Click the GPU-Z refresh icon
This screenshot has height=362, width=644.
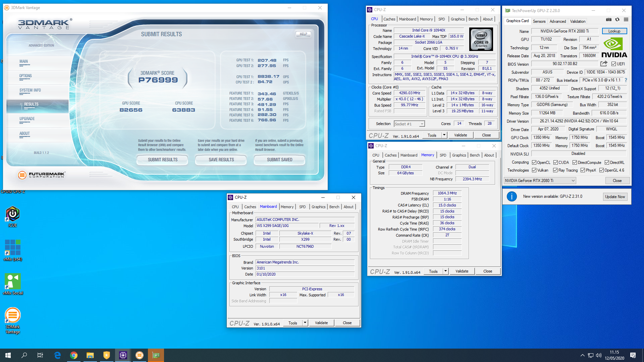[x=617, y=20]
